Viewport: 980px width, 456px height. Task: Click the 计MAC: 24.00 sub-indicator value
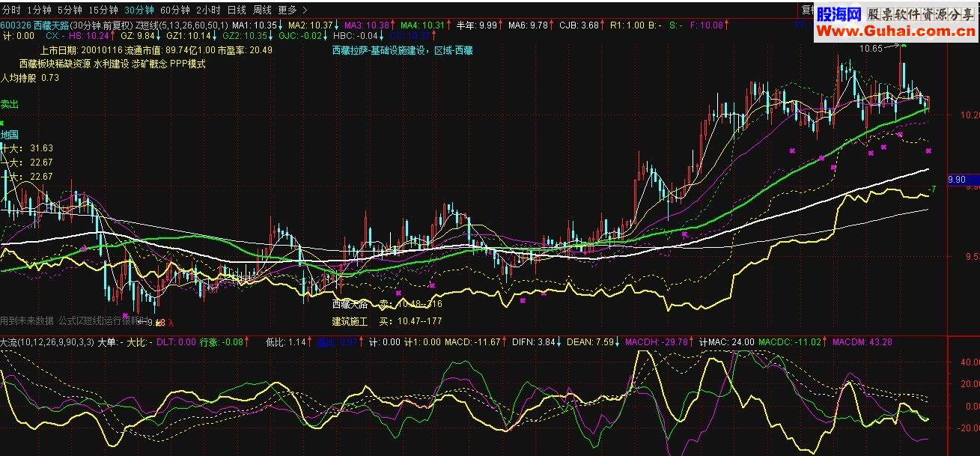coord(727,342)
